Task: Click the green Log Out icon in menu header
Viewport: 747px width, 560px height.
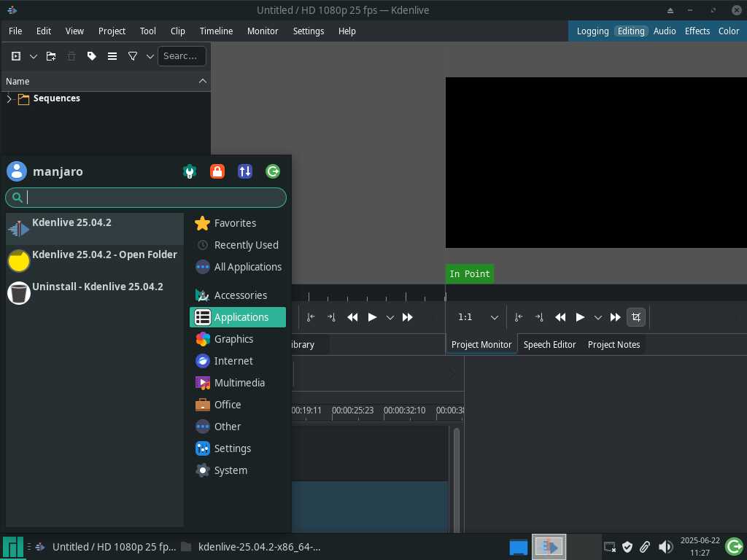Action: click(273, 171)
